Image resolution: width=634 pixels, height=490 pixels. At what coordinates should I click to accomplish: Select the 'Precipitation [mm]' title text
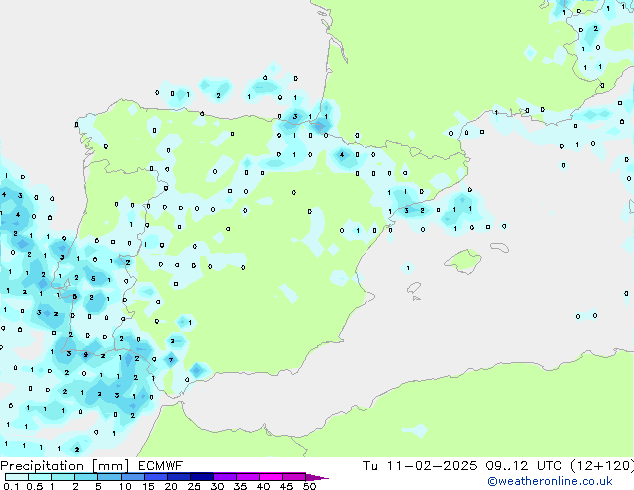click(x=64, y=466)
